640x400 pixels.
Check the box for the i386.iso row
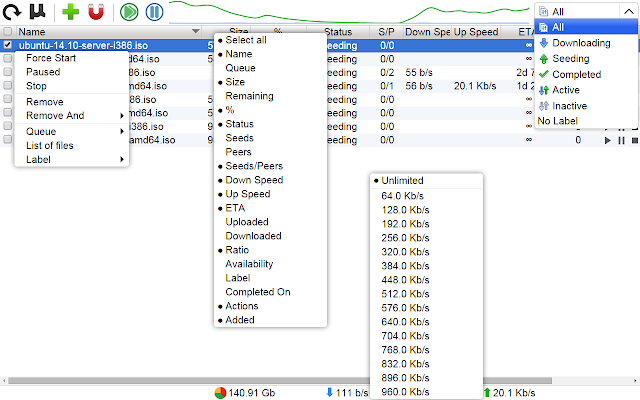(x=7, y=126)
